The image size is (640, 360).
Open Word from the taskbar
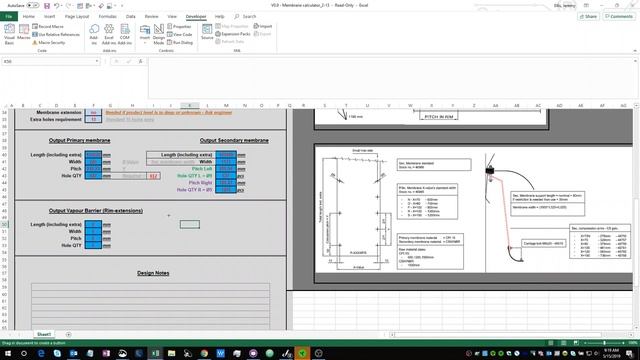[220, 353]
